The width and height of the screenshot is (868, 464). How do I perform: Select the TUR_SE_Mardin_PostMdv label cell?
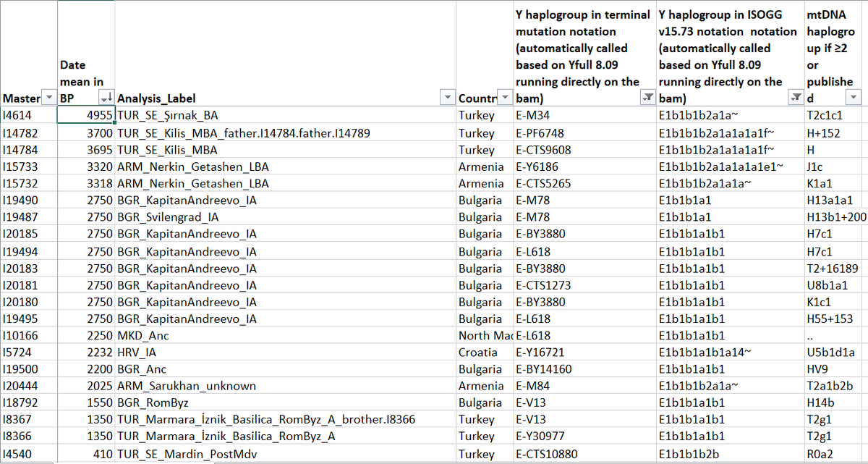point(285,454)
